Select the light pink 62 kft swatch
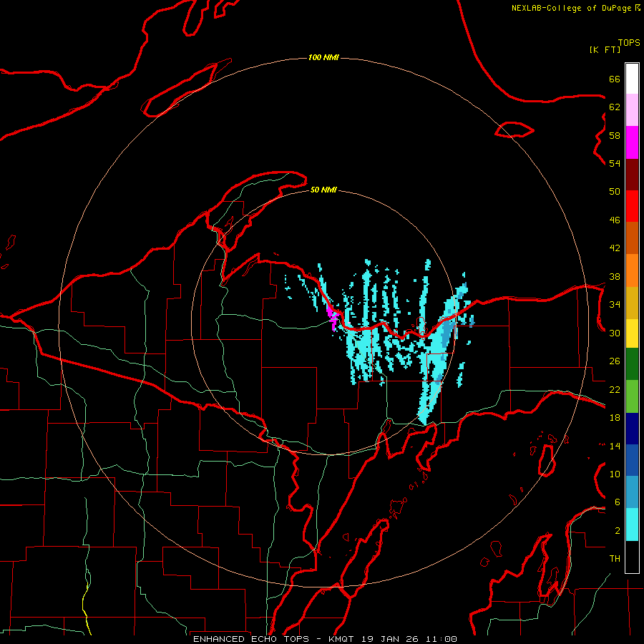644x644 pixels. 632,110
